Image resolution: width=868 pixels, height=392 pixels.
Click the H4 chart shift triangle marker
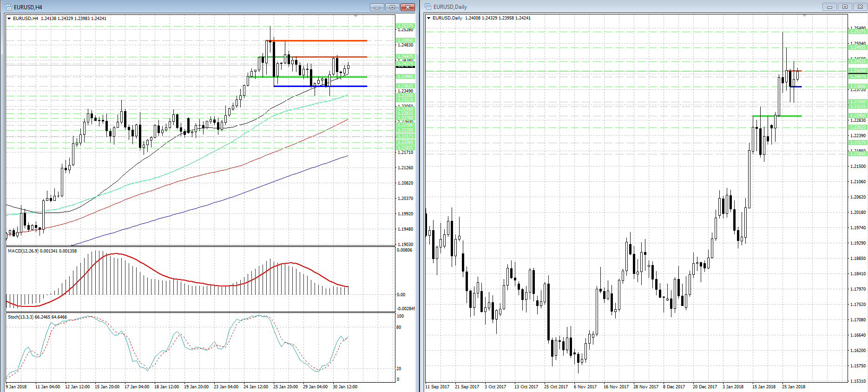click(x=355, y=16)
